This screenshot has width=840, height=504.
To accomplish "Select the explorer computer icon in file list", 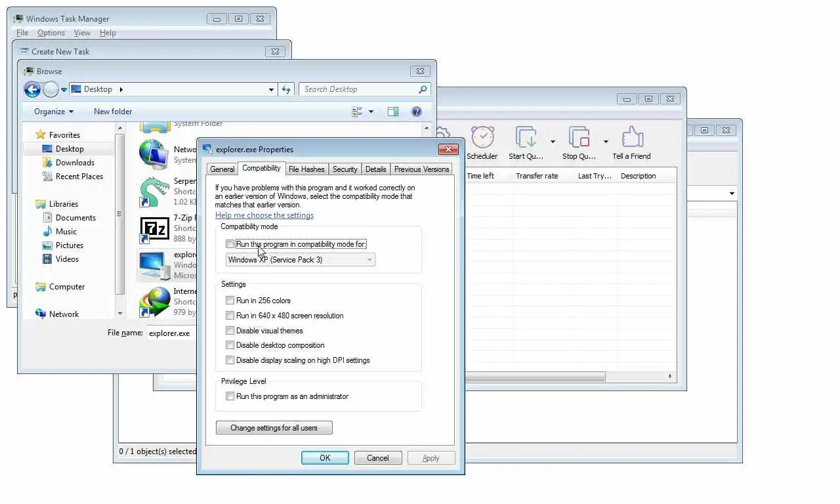I will 154,265.
